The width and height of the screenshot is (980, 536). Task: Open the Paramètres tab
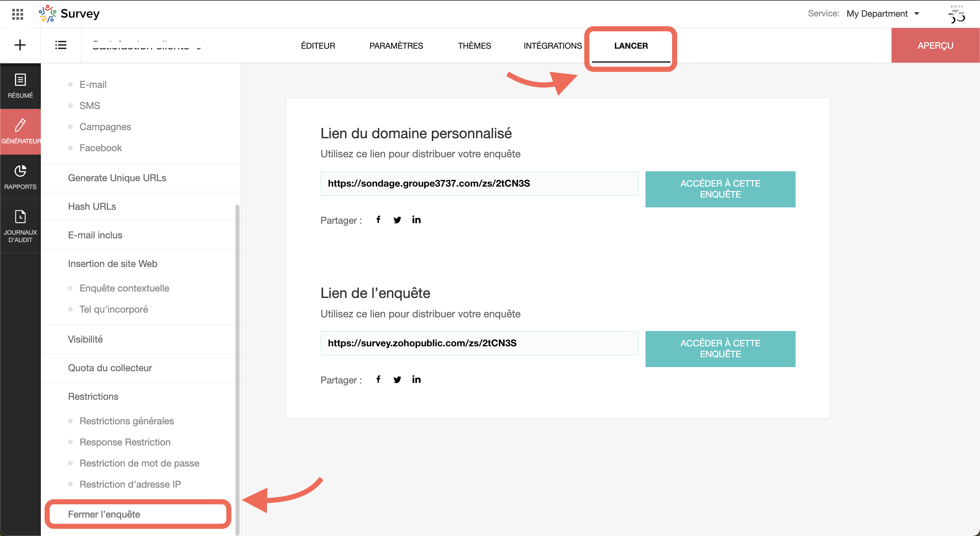[396, 46]
